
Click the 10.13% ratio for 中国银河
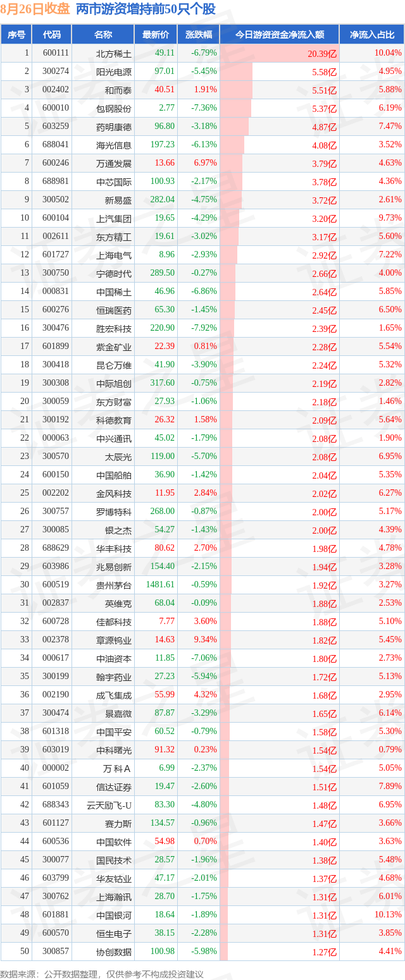(x=388, y=915)
